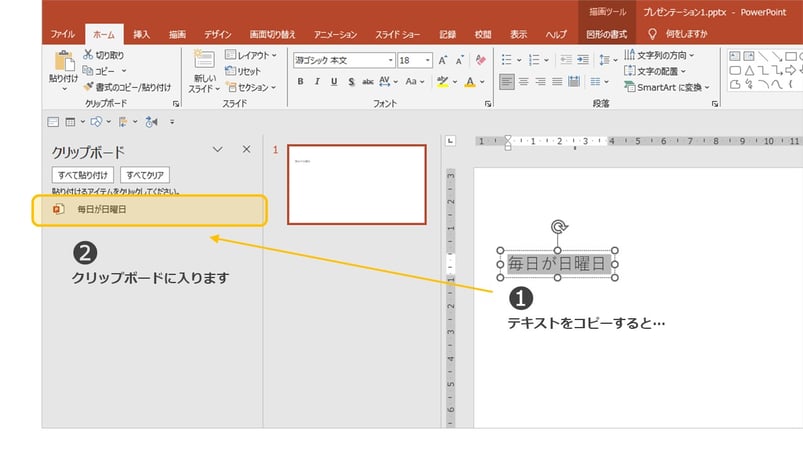Click the 貼り付け paste icon
Screen dimensions: 803x451
point(64,61)
